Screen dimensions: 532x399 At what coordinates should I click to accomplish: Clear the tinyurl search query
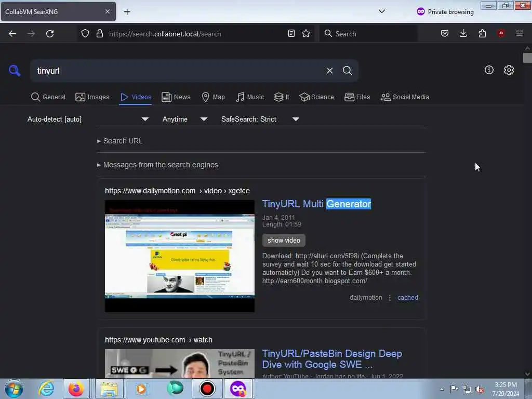click(329, 71)
